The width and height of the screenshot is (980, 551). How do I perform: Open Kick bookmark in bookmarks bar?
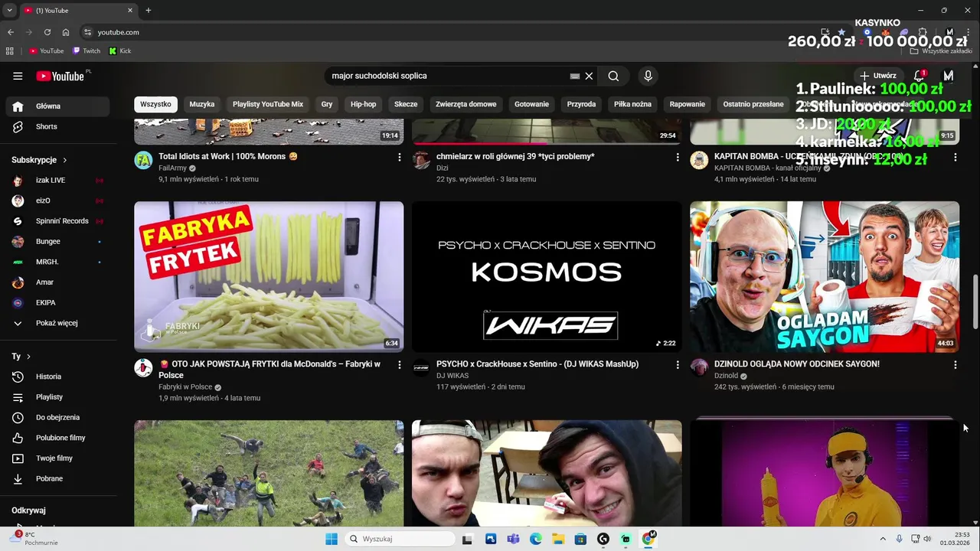tap(120, 51)
